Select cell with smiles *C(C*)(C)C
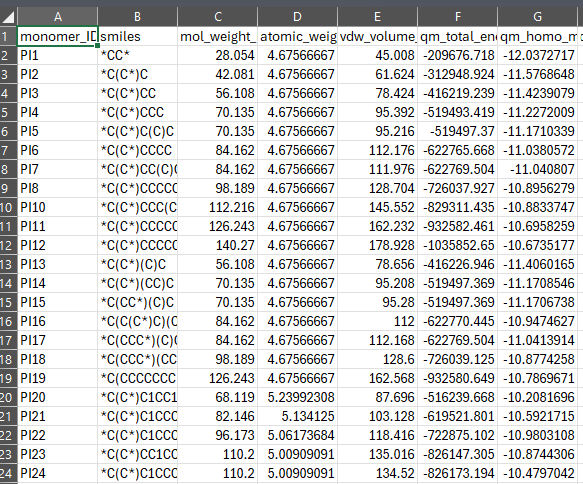Image resolution: width=583 pixels, height=484 pixels. [x=138, y=264]
